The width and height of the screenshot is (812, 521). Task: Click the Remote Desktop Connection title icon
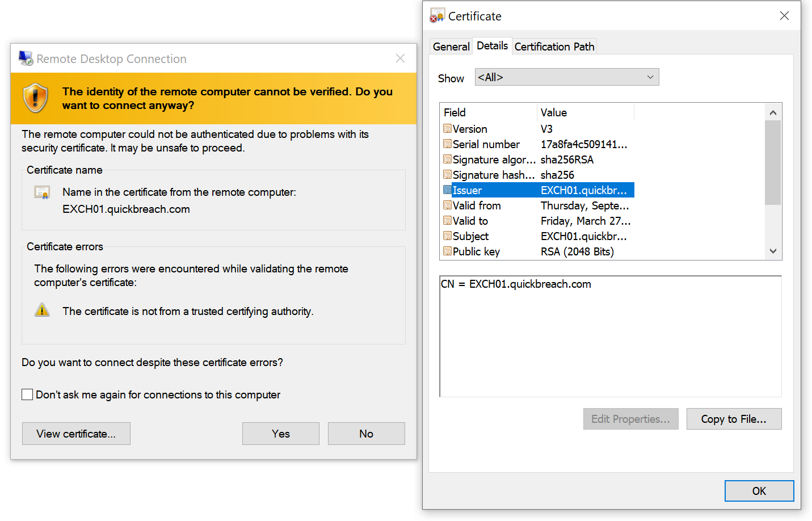(x=26, y=58)
